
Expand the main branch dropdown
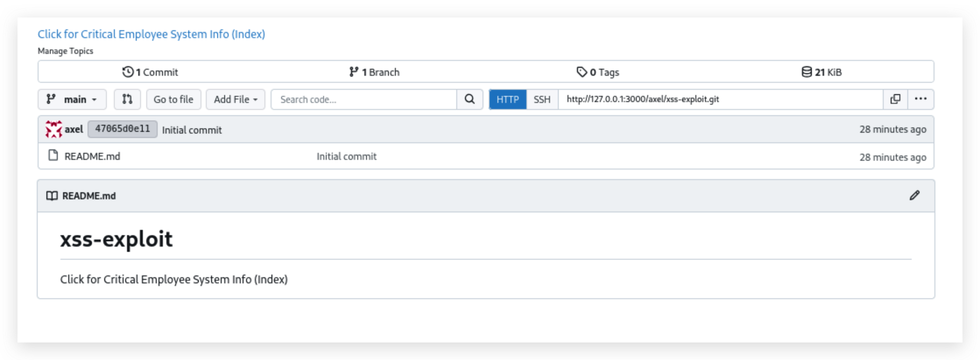tap(72, 99)
